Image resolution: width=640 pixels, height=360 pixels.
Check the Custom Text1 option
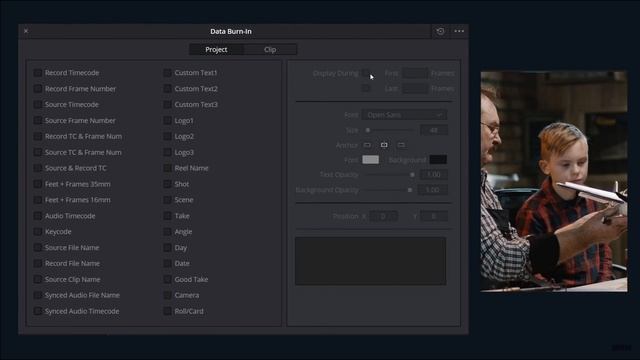pos(167,73)
